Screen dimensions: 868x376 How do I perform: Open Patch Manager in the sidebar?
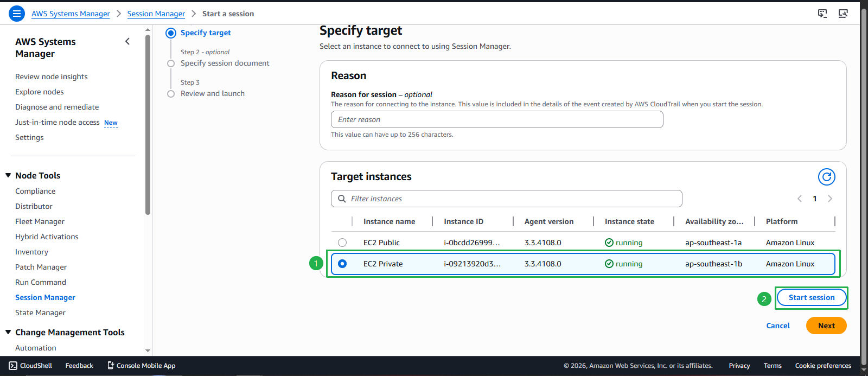click(x=41, y=267)
